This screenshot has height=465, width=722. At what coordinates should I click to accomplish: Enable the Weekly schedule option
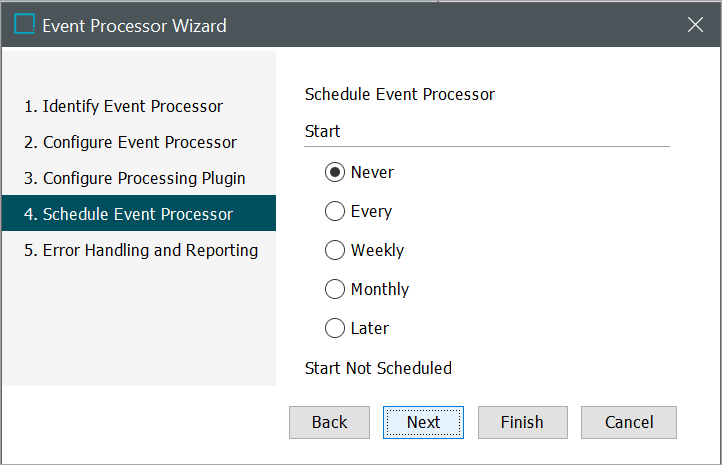click(x=335, y=250)
